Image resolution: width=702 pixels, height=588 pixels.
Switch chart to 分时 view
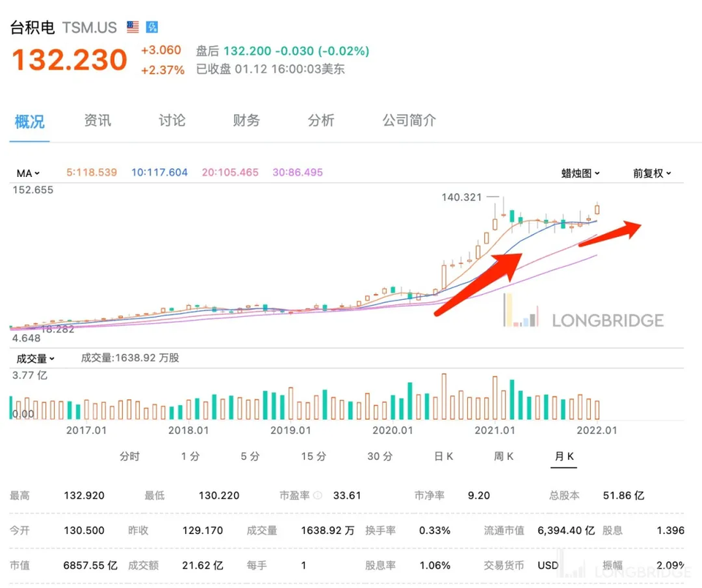[x=130, y=456]
